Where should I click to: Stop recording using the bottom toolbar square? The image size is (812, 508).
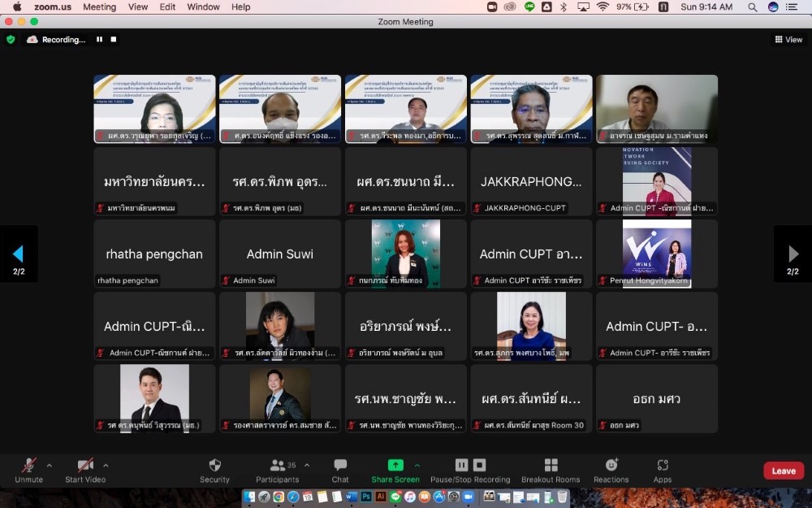click(x=480, y=465)
